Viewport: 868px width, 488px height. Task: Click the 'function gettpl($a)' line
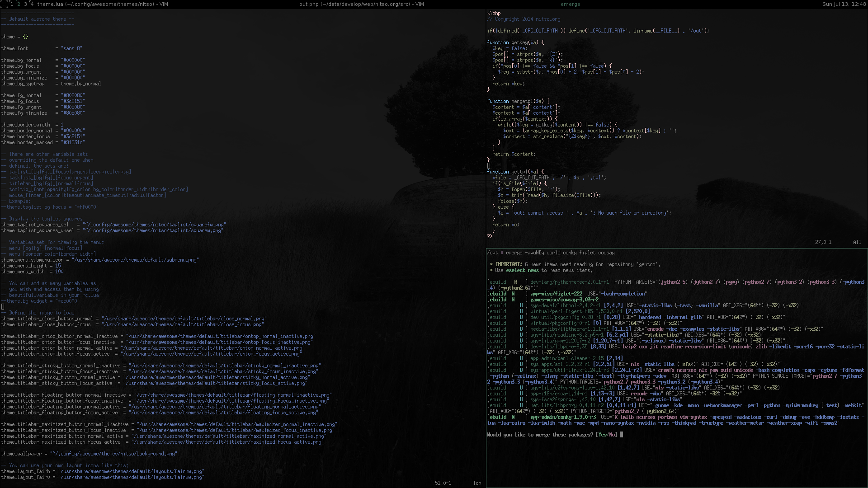pos(515,172)
